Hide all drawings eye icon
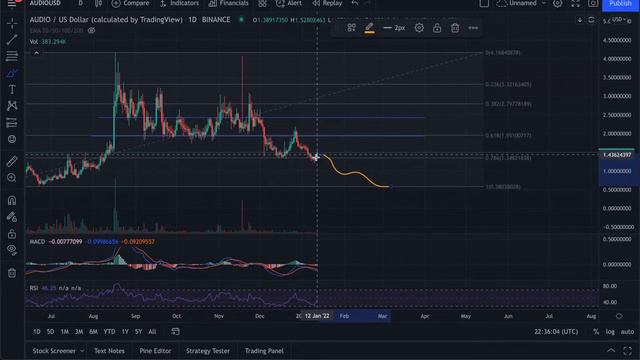Screen dimensions: 640x360 tap(12, 250)
